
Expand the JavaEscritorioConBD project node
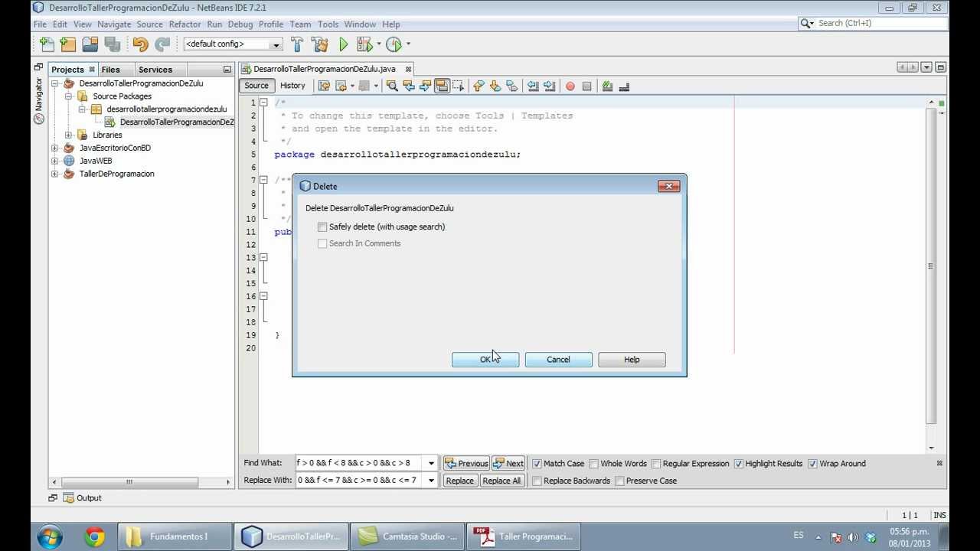(55, 148)
